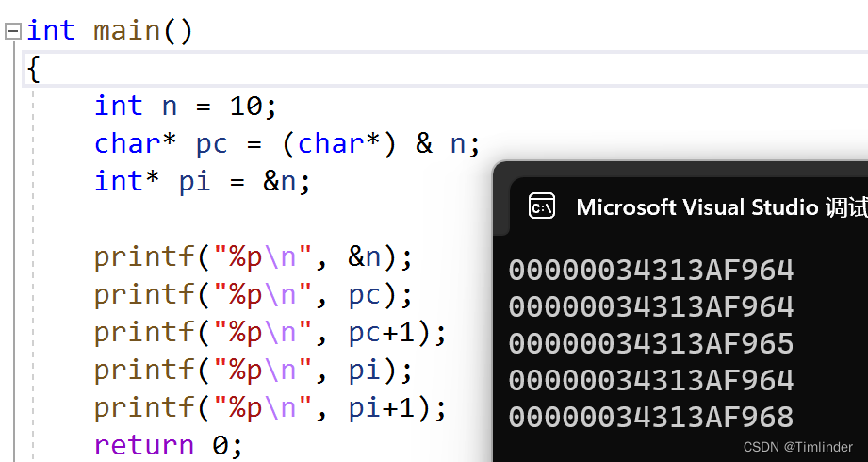Click the printf line printing &n

click(x=254, y=257)
